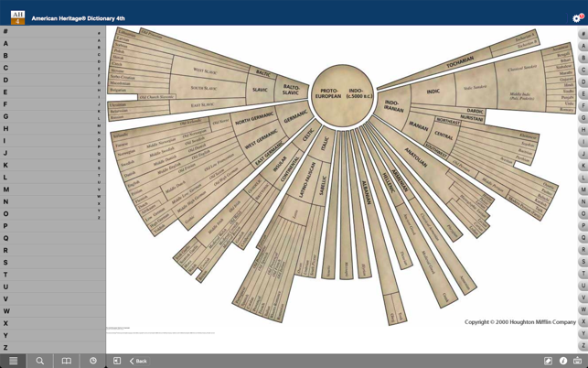Image resolution: width=588 pixels, height=368 pixels.
Task: Open the info icon
Action: [562, 361]
